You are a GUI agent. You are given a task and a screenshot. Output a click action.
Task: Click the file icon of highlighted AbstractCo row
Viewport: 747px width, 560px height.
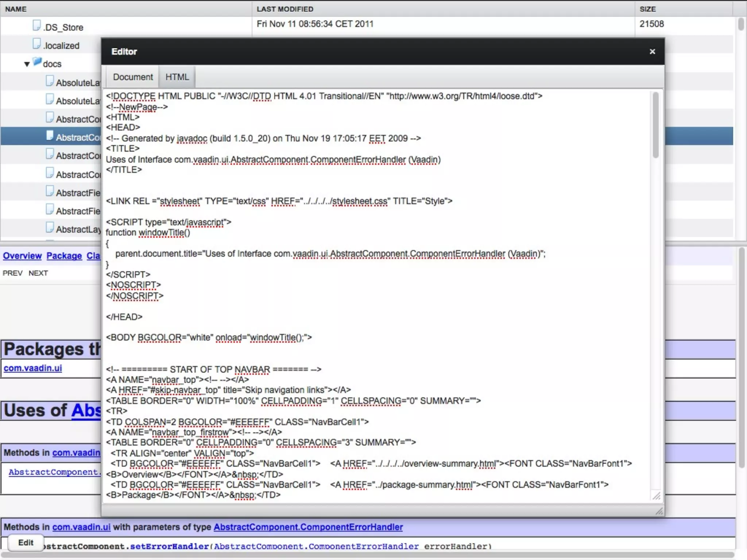(50, 136)
